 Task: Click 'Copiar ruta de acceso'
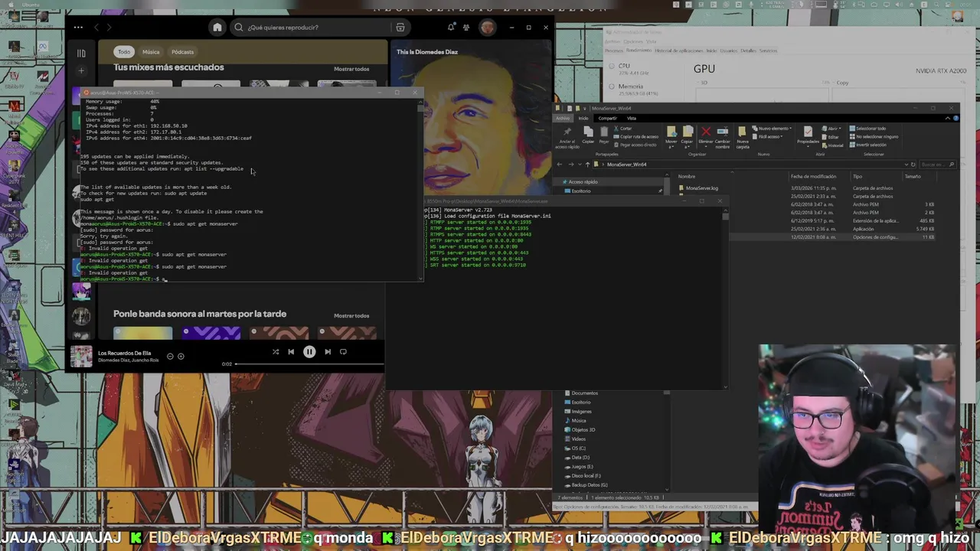tap(636, 136)
